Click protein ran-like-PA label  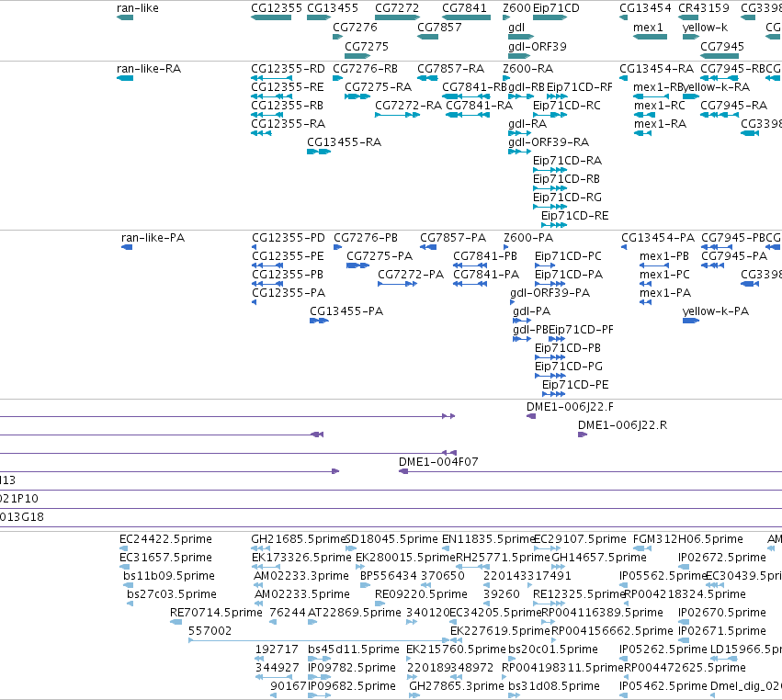[x=153, y=238]
